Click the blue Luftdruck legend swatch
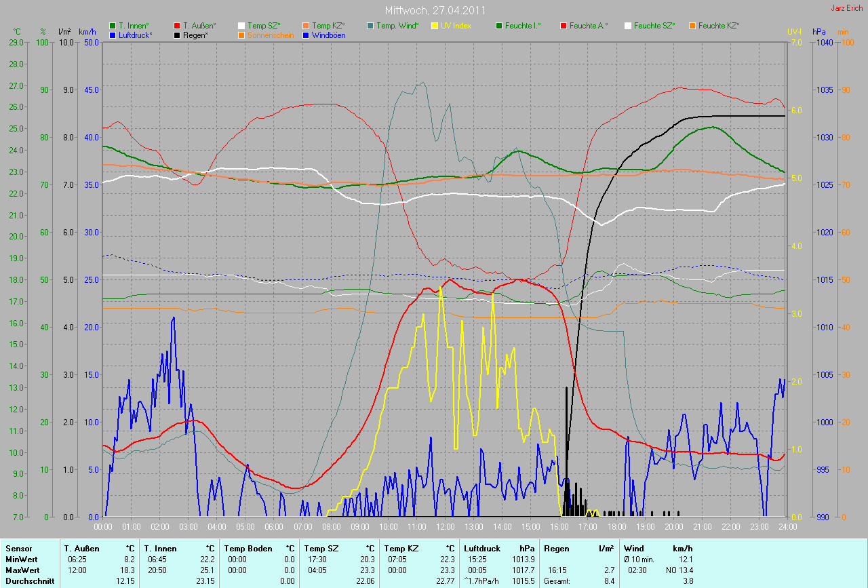The width and height of the screenshot is (868, 588). (x=113, y=35)
